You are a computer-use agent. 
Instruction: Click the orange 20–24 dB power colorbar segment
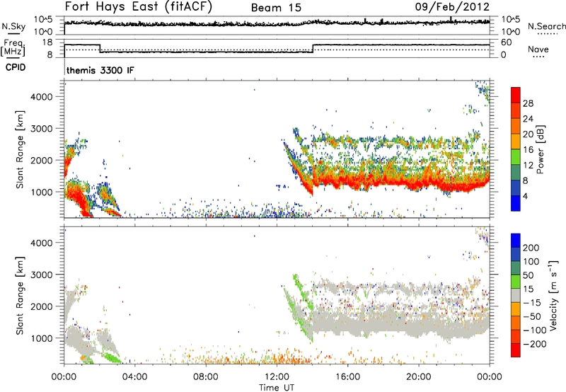click(516, 126)
